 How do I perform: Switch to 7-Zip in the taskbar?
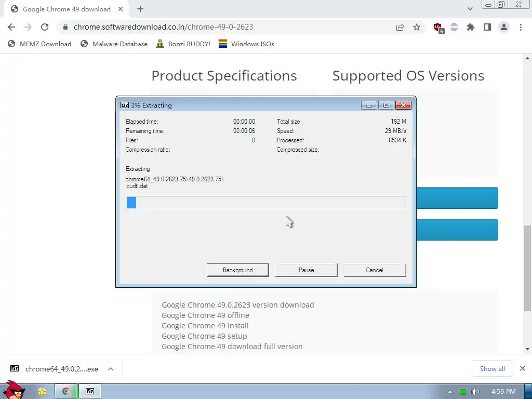(90, 392)
